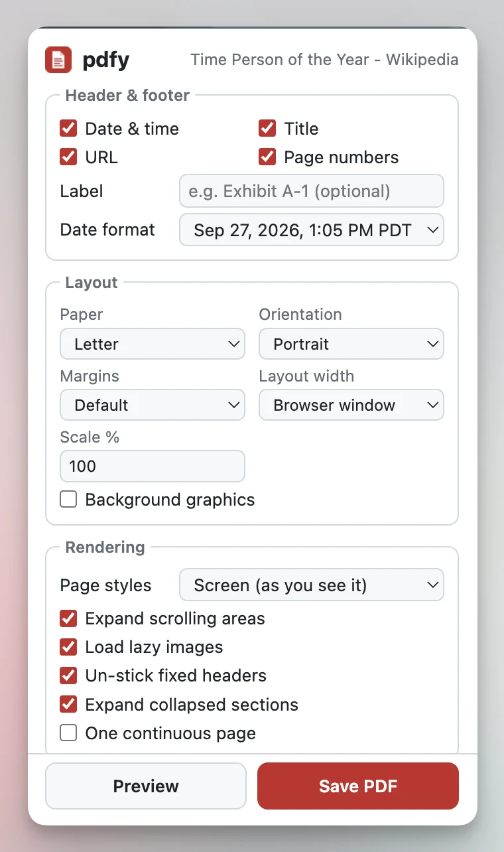Viewport: 504px width, 852px height.
Task: Click the pdfy app name text
Action: coord(106,60)
